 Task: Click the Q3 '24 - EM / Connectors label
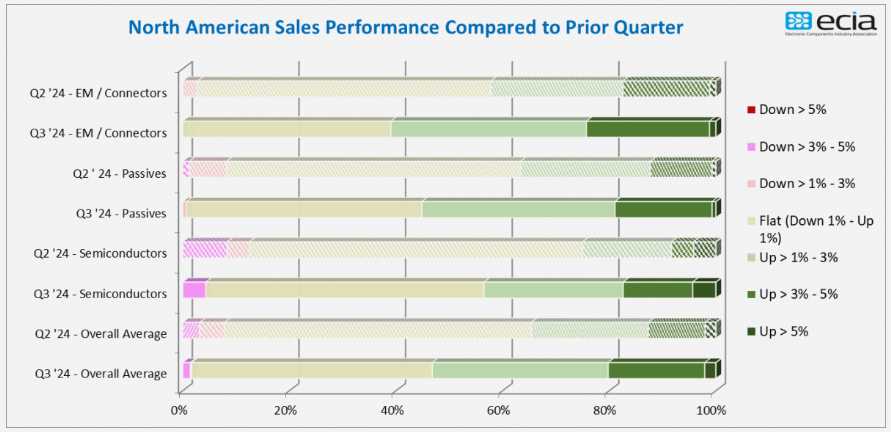coord(98,133)
